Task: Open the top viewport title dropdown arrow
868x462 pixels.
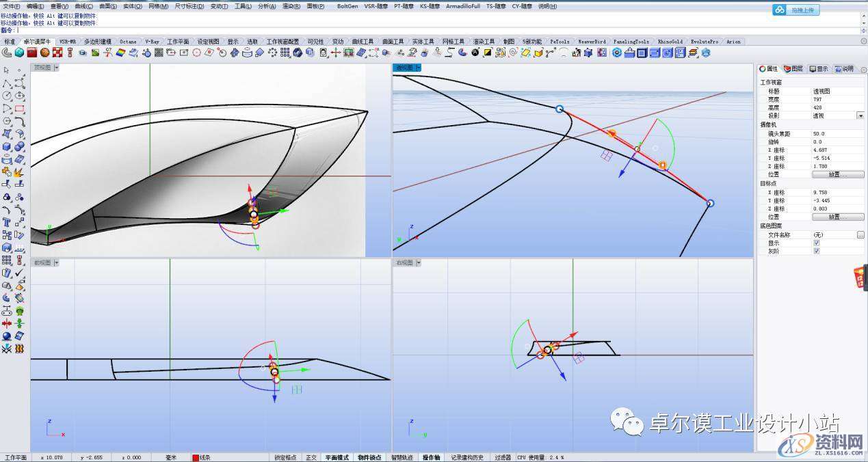Action: [56, 68]
